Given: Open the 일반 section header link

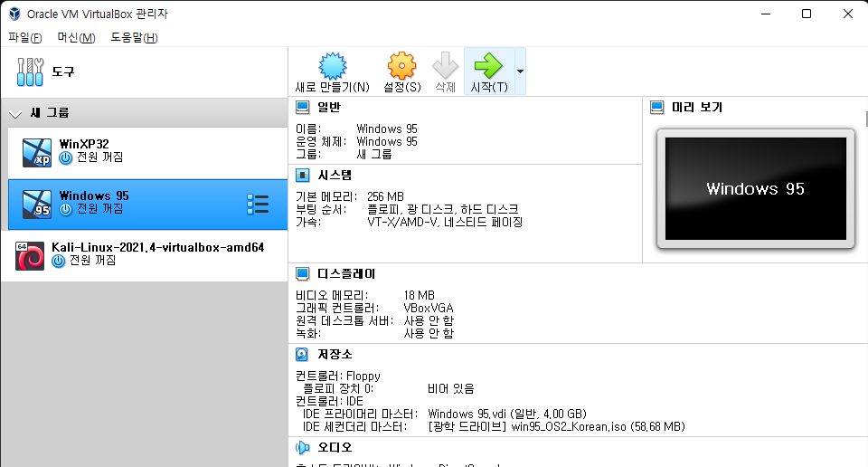Looking at the screenshot, I should coord(329,107).
